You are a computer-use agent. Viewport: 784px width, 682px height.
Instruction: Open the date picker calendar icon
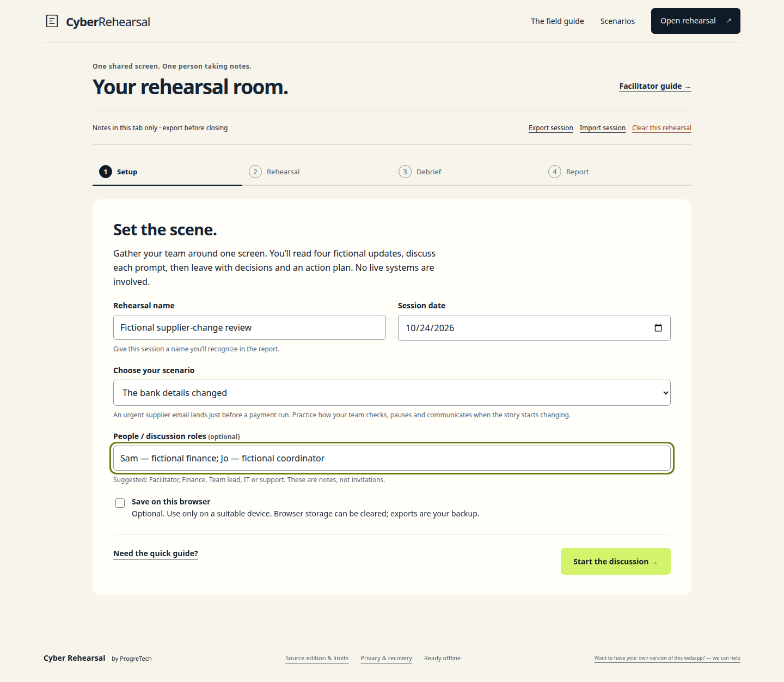(x=658, y=328)
